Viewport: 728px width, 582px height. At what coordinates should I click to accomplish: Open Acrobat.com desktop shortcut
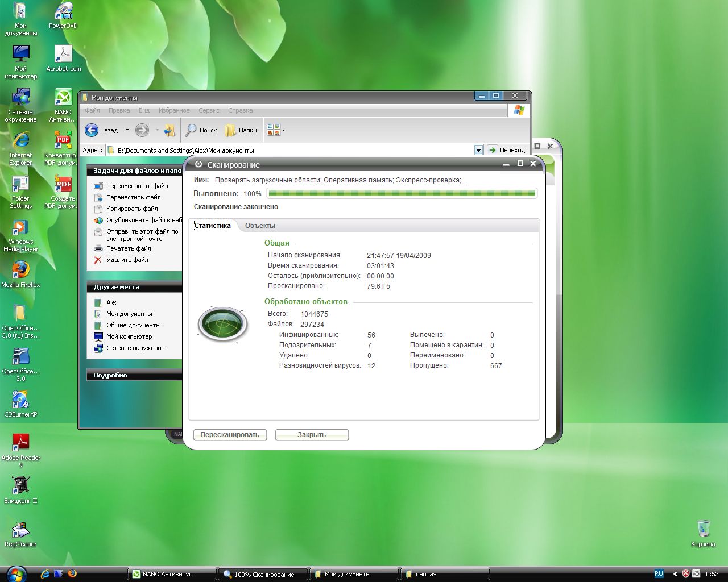(63, 59)
